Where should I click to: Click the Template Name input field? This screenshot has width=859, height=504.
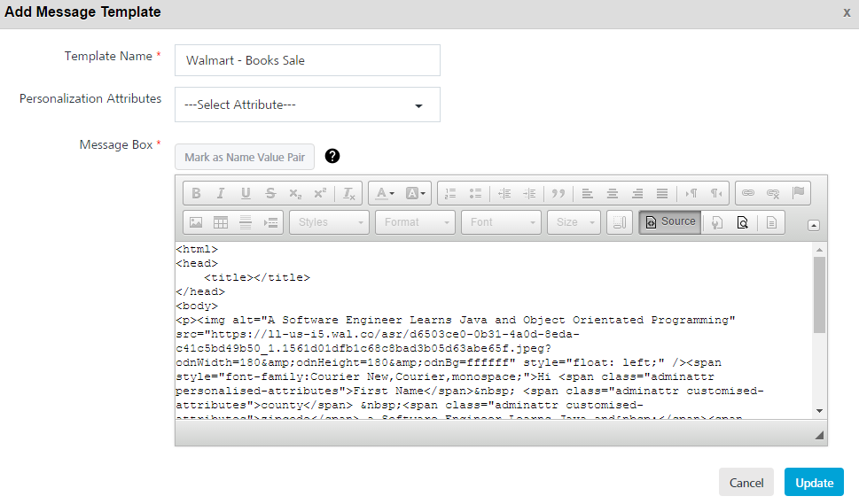(307, 61)
